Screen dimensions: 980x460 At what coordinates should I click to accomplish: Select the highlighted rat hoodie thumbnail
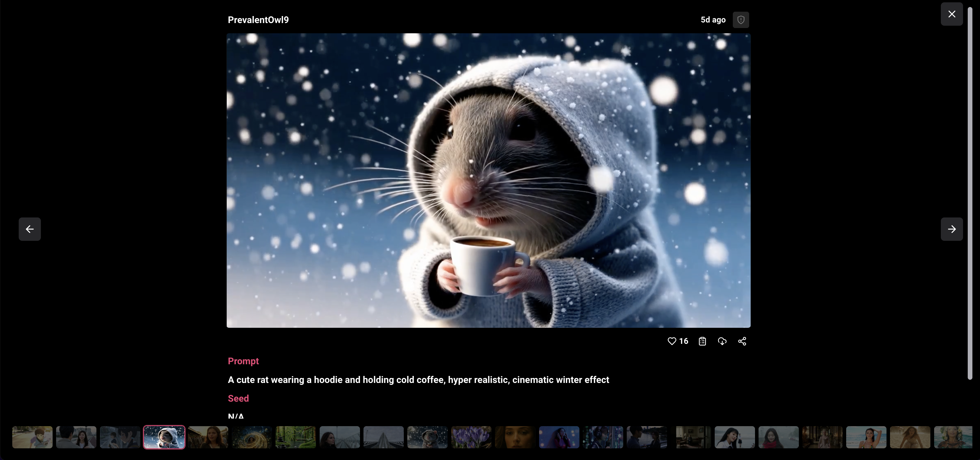164,437
